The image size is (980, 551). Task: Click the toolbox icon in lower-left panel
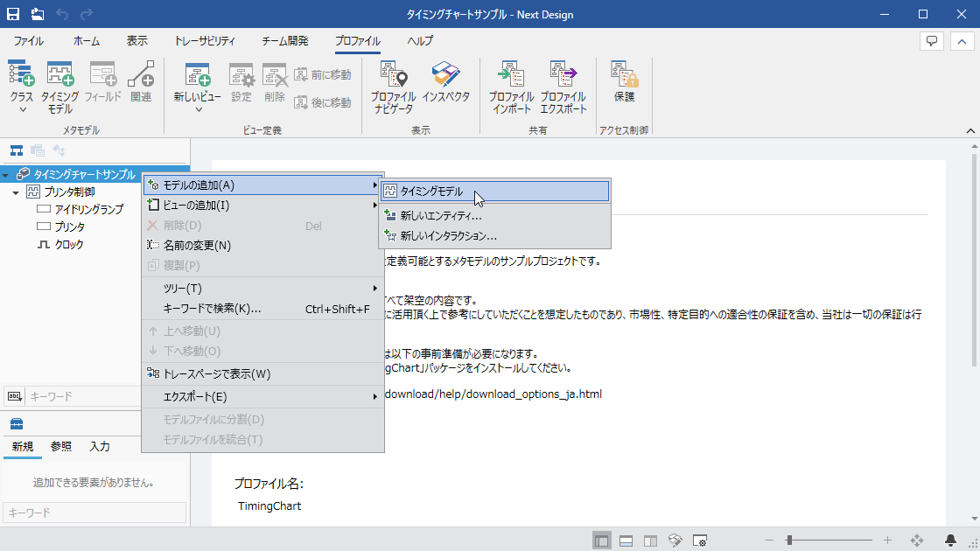tap(17, 424)
